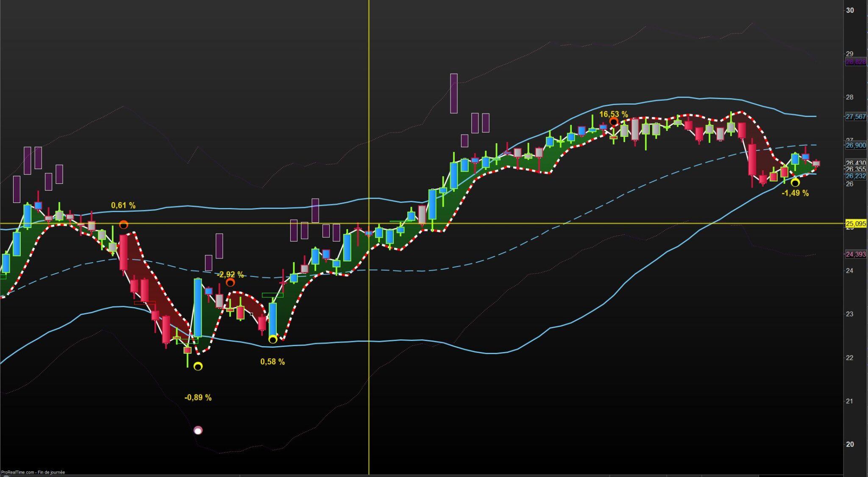Click the yellow circle marker above 0,58 %
Viewport: 868px width, 477px height.
pos(273,340)
